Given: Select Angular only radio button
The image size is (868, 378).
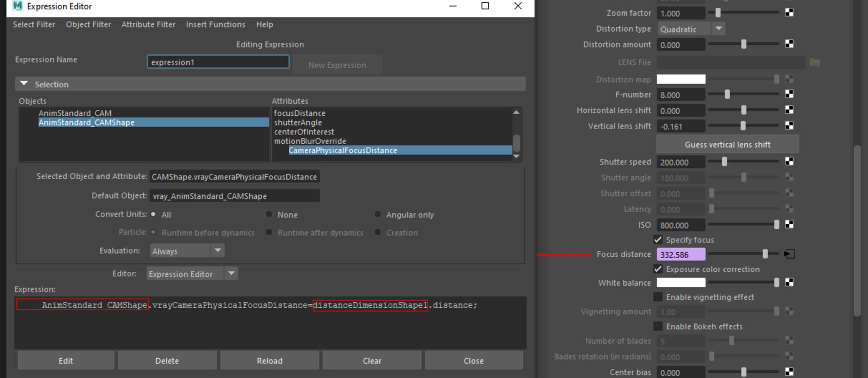Looking at the screenshot, I should 377,214.
